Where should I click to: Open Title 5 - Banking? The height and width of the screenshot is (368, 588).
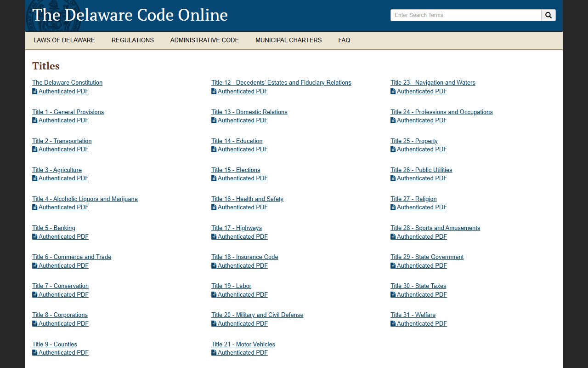[54, 228]
